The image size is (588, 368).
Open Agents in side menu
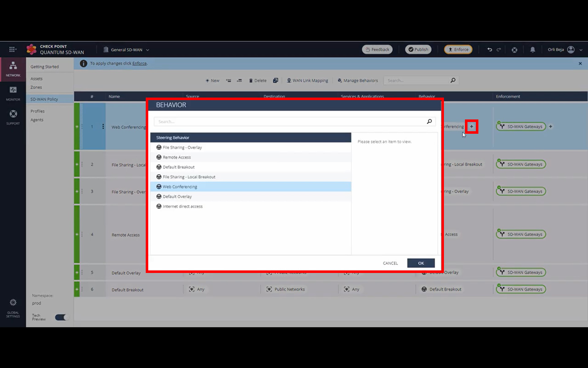tap(37, 120)
